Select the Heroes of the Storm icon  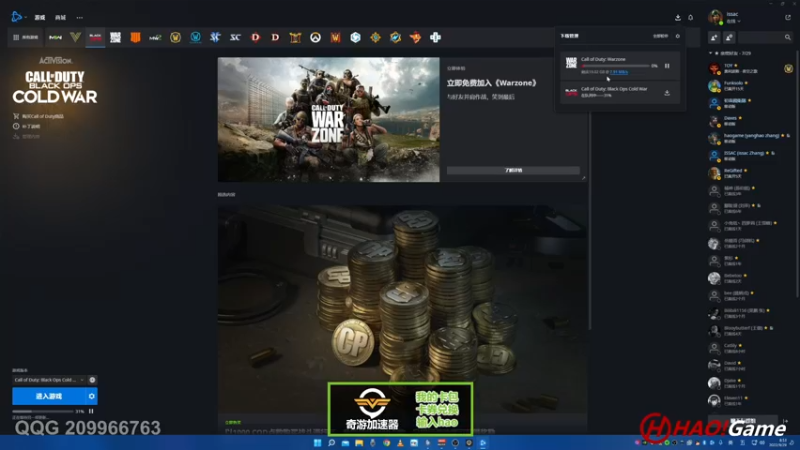356,37
